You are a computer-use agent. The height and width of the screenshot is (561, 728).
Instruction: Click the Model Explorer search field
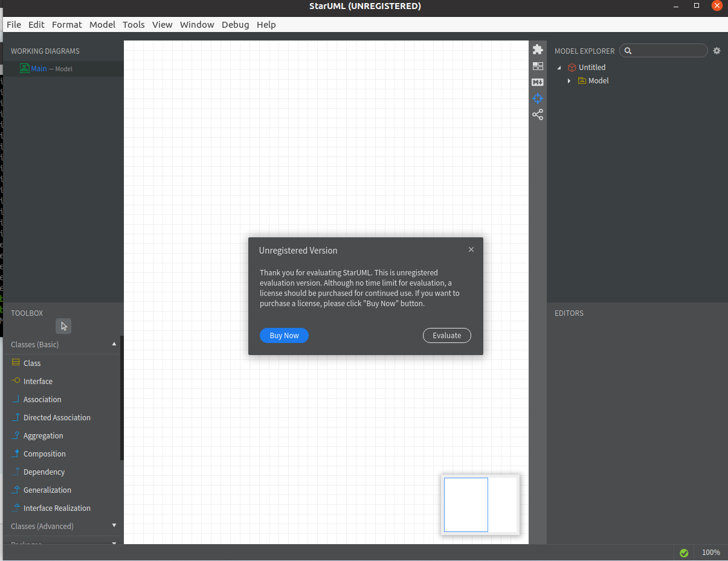coord(663,51)
